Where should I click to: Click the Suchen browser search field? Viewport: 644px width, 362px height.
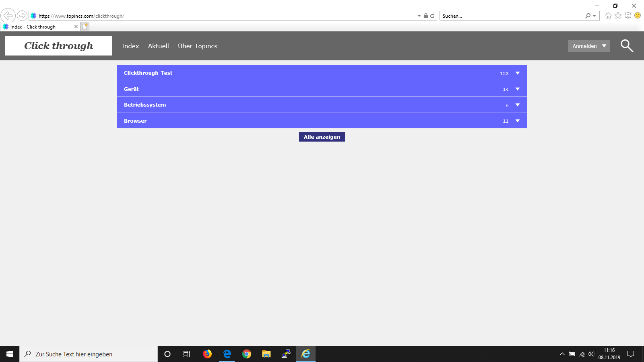coord(511,16)
